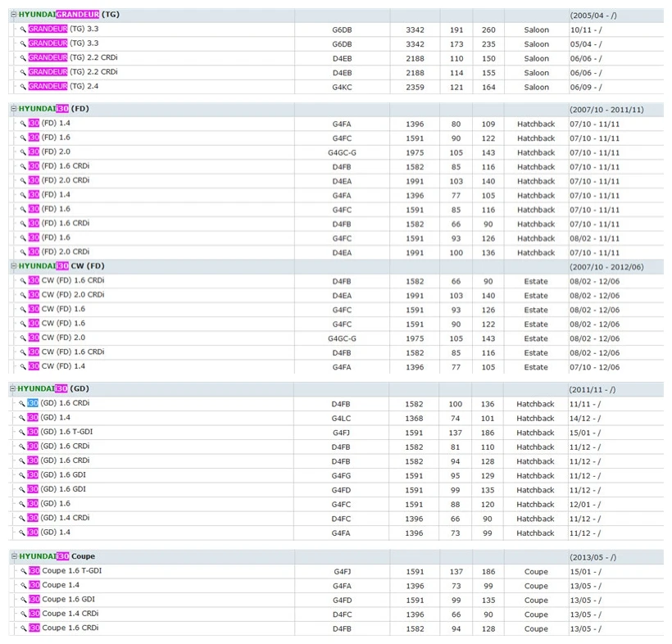This screenshot has width=672, height=644.
Task: Click the 12/01 - / date cell
Action: pos(585,505)
